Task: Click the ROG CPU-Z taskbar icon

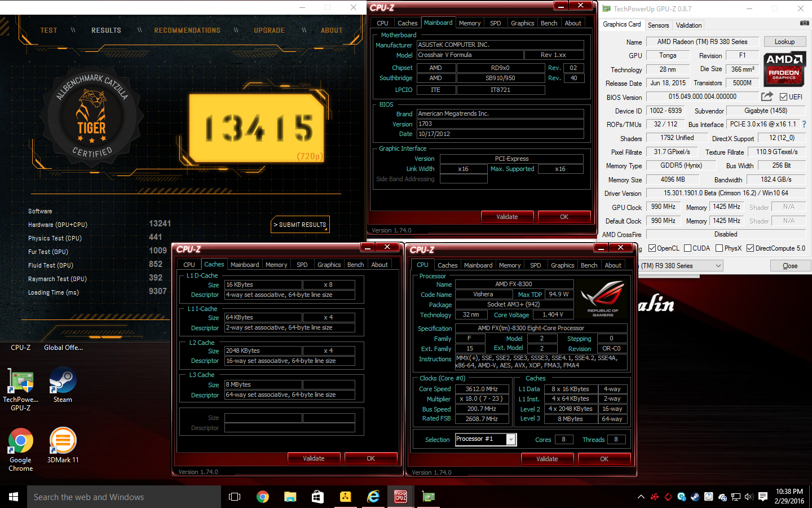Action: (x=400, y=497)
